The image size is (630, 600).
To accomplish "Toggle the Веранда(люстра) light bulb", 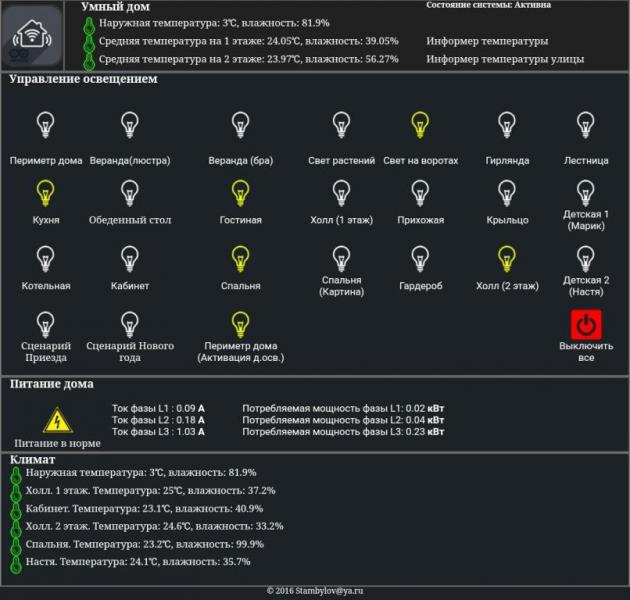I will tap(130, 125).
